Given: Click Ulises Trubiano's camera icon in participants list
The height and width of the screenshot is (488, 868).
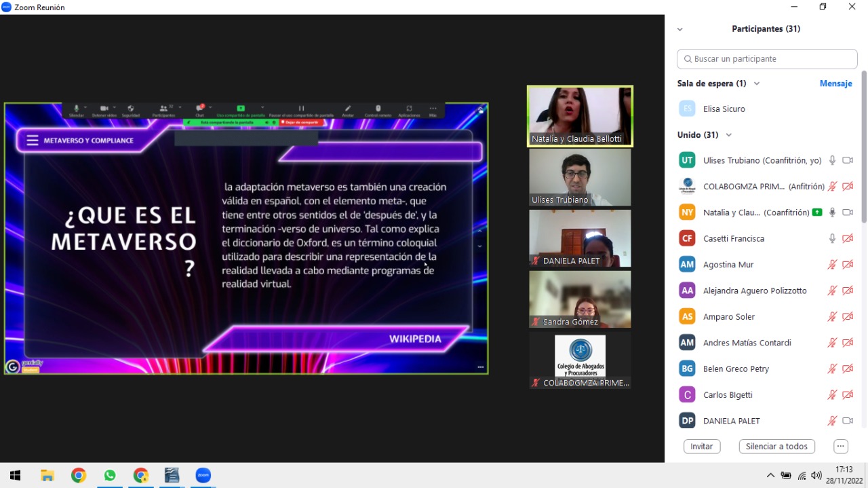Looking at the screenshot, I should click(847, 161).
